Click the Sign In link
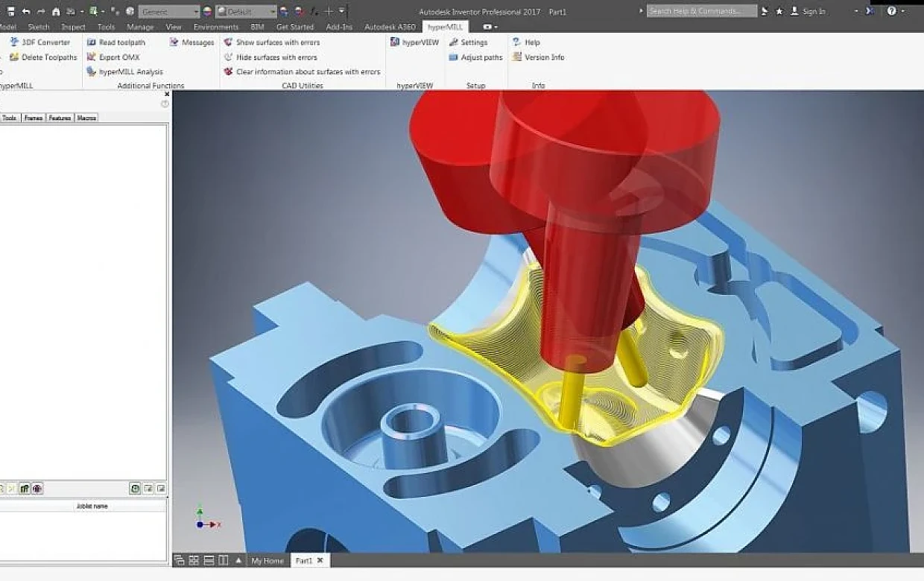 pyautogui.click(x=813, y=11)
